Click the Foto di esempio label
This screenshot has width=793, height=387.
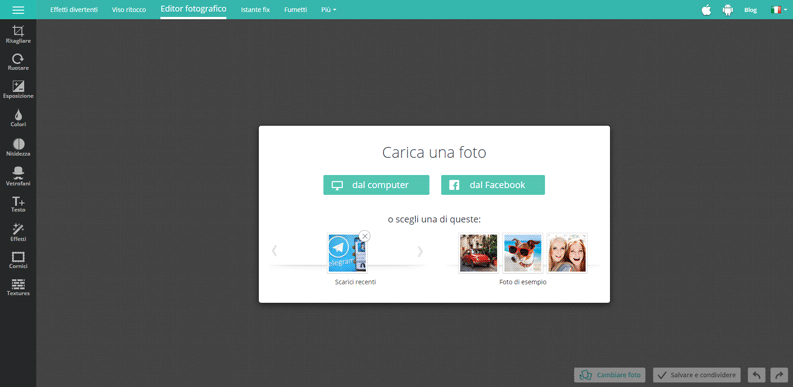click(522, 282)
